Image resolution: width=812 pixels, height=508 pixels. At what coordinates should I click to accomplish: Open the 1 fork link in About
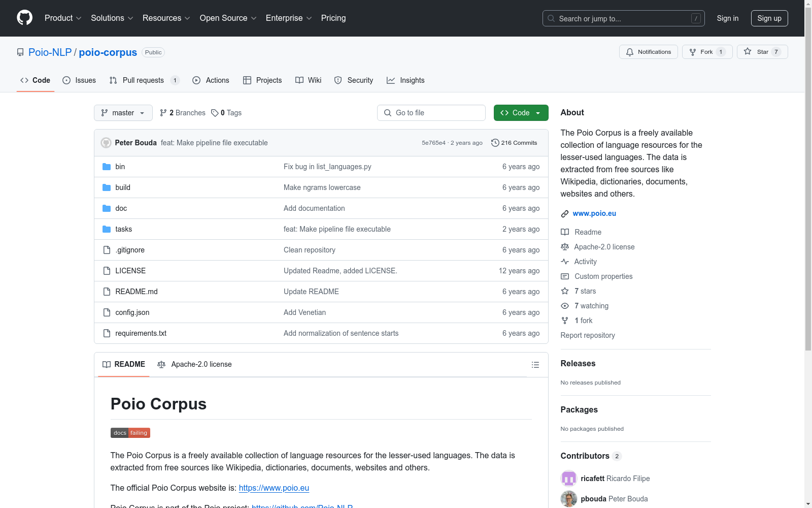click(x=583, y=321)
